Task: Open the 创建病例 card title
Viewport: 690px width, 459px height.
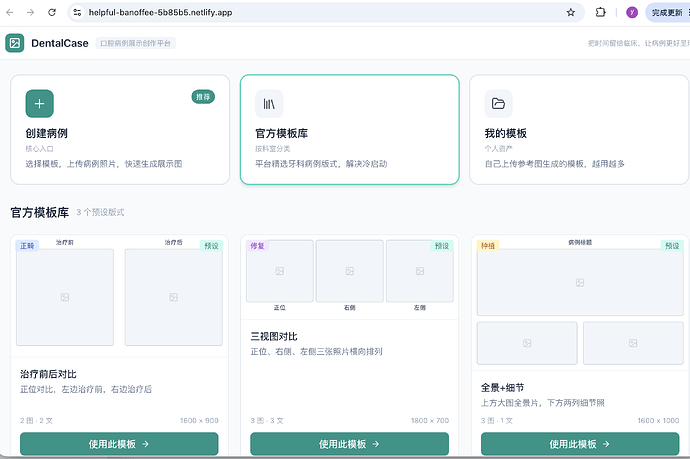Action: point(47,133)
